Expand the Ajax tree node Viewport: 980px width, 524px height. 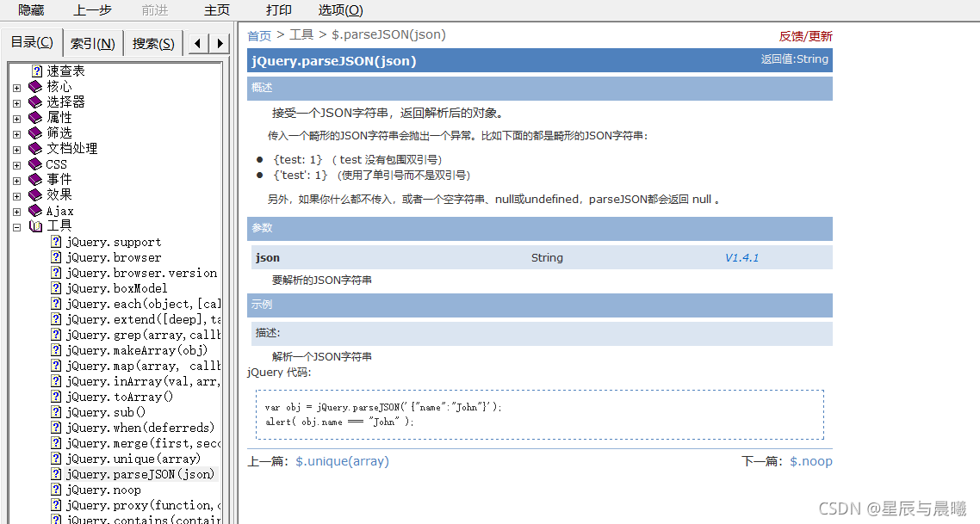[17, 212]
